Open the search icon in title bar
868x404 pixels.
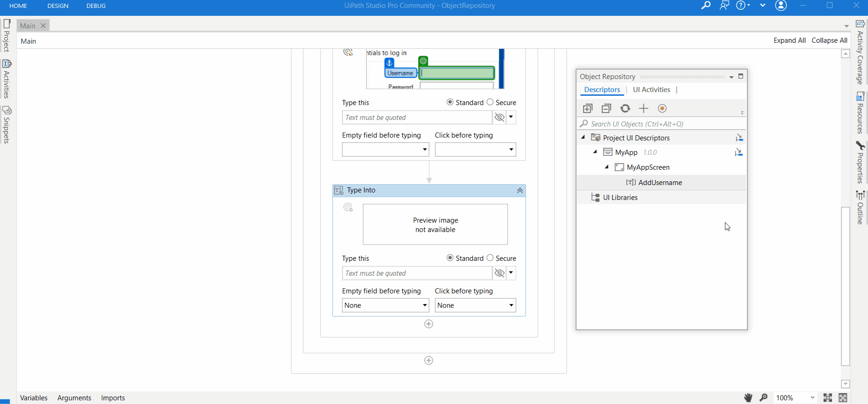(706, 6)
